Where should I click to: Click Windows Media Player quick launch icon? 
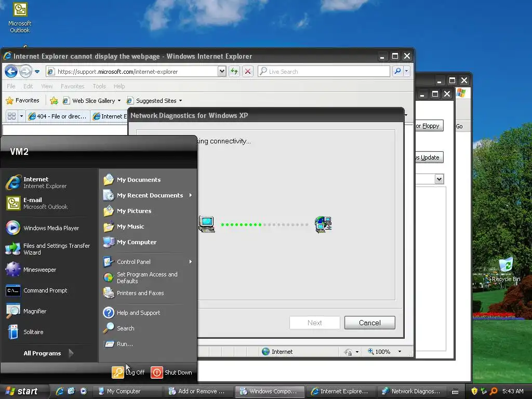[x=83, y=391]
